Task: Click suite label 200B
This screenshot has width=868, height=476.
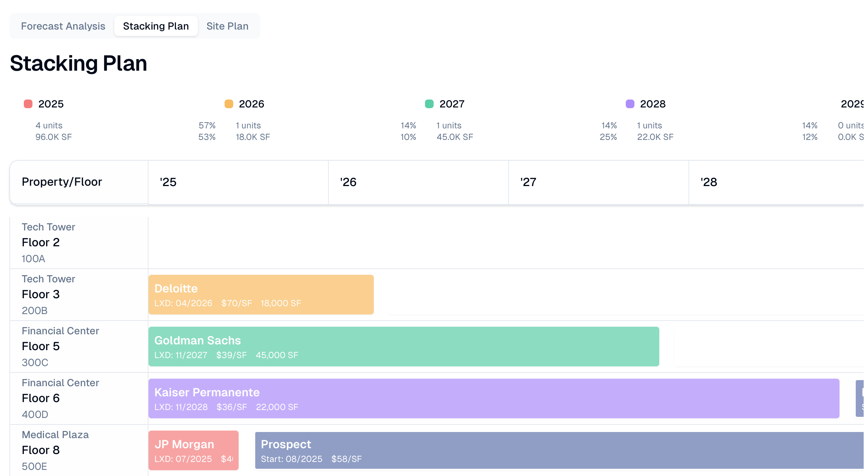Action: 35,310
